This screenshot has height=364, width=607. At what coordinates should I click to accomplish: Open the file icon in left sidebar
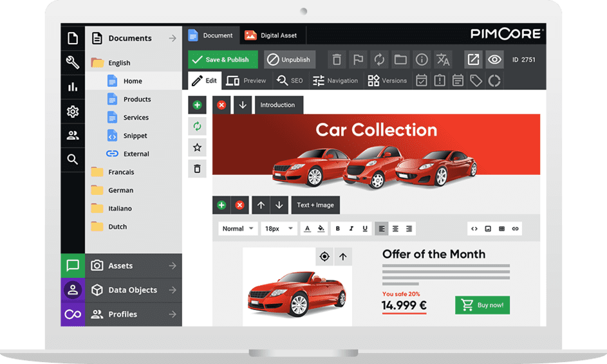point(73,39)
